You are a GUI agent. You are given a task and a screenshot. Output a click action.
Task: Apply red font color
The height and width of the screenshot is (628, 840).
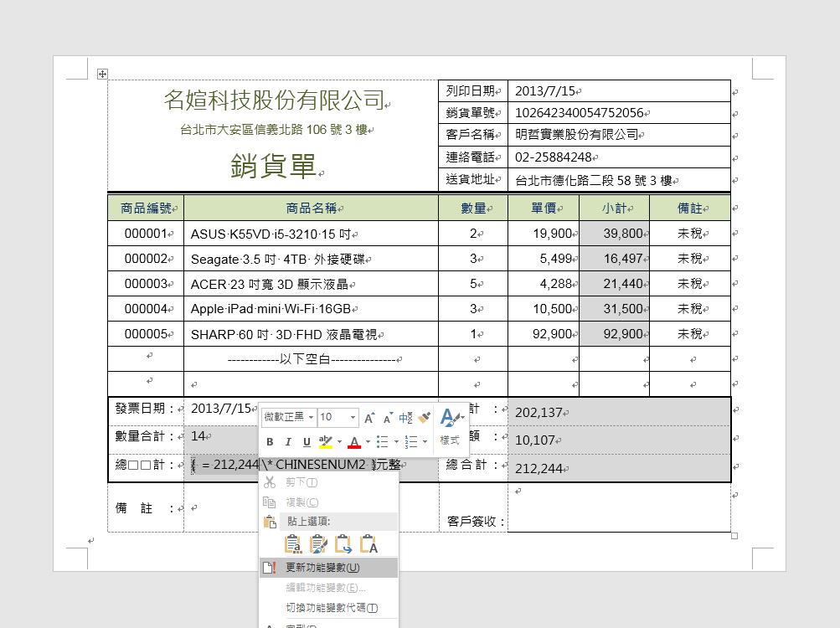click(x=354, y=441)
